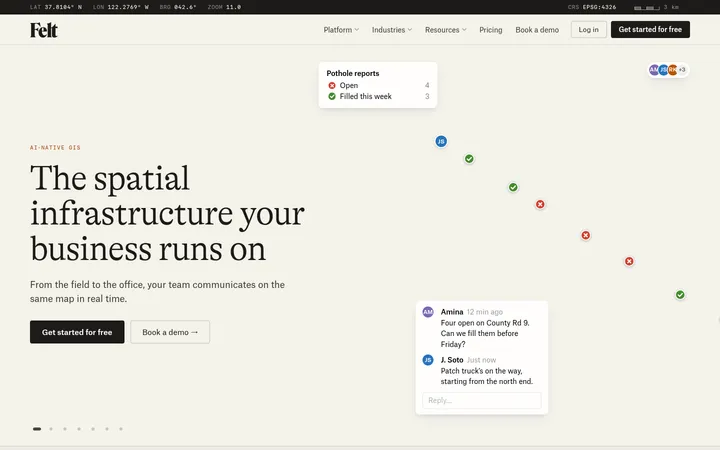Click 'From the field to the office' subtext
720x450 pixels.
(158, 292)
